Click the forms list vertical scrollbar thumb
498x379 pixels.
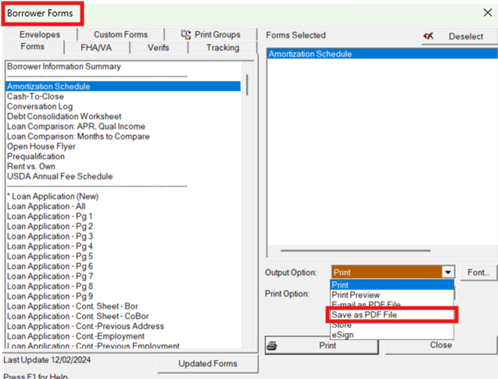point(247,85)
